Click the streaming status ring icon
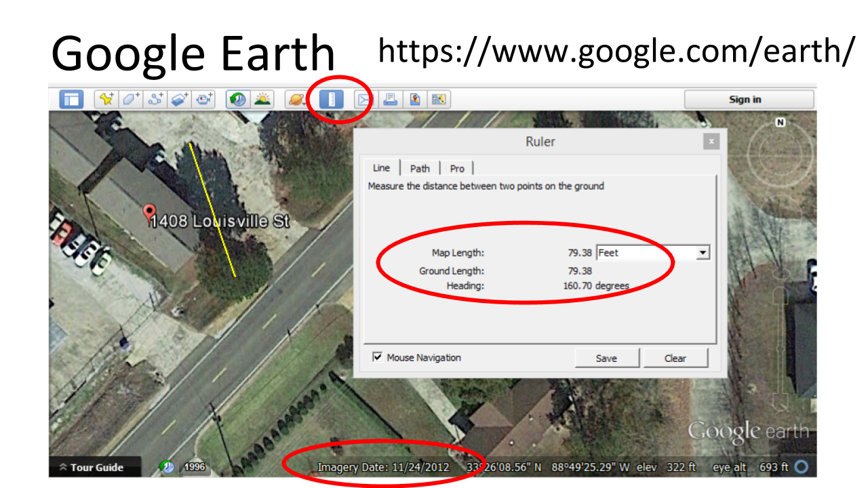Screen dimensions: 868x488 click(x=802, y=467)
